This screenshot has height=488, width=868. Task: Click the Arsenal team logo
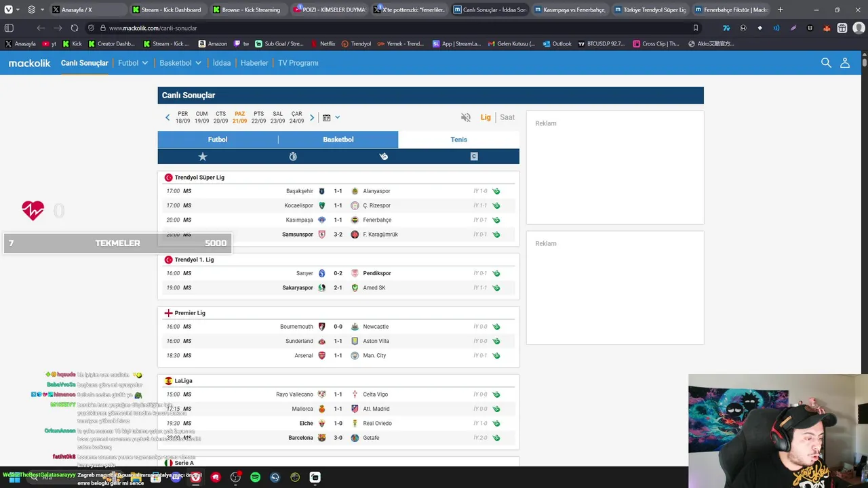coord(322,356)
